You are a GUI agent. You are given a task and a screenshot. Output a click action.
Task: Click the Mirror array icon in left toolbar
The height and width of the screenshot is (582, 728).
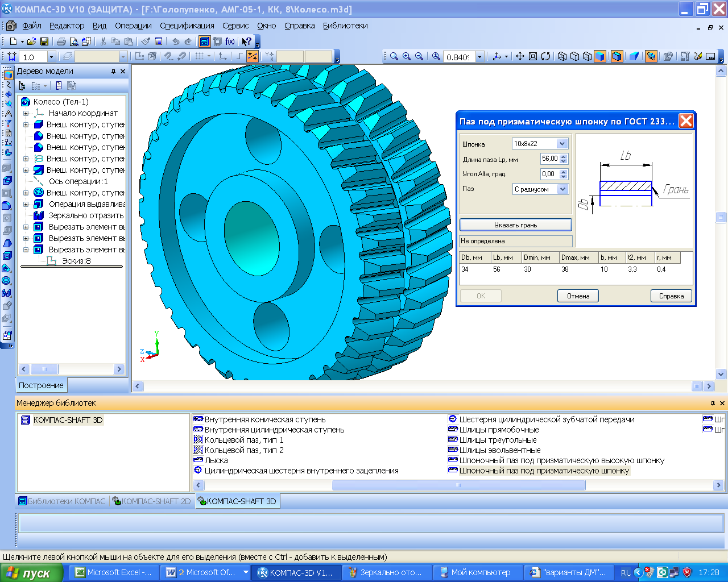tap(7, 293)
